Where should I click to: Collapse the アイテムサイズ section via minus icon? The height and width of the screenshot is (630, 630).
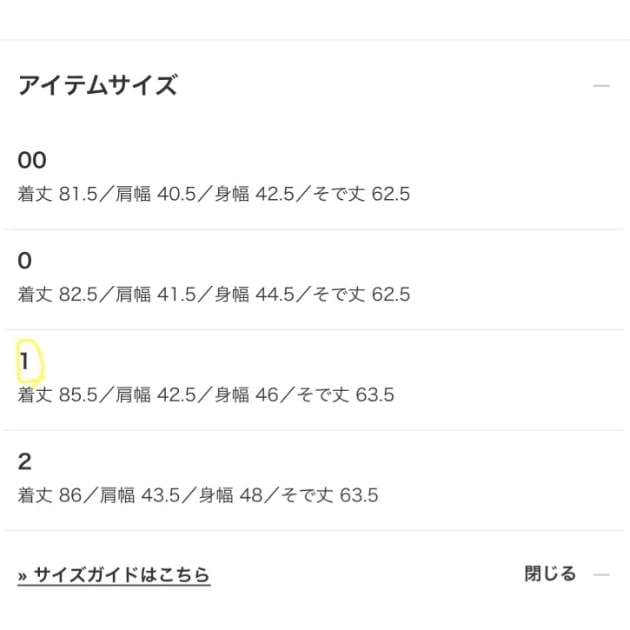point(601,86)
